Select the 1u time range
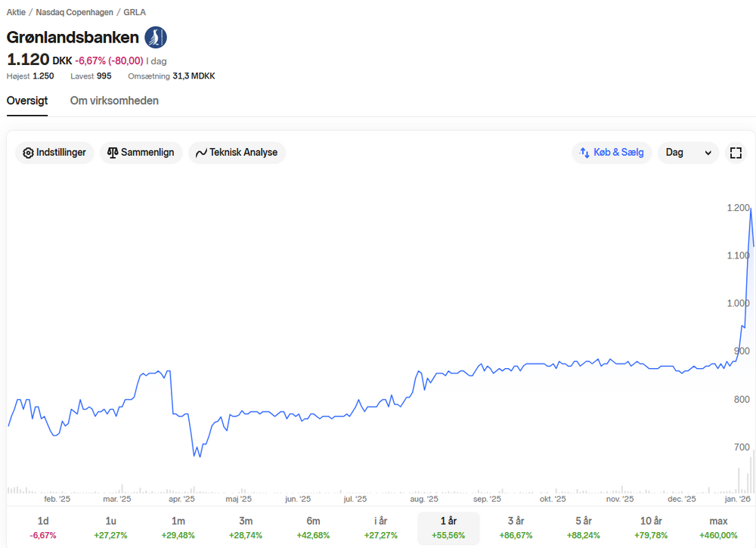The width and height of the screenshot is (756, 548). click(110, 528)
